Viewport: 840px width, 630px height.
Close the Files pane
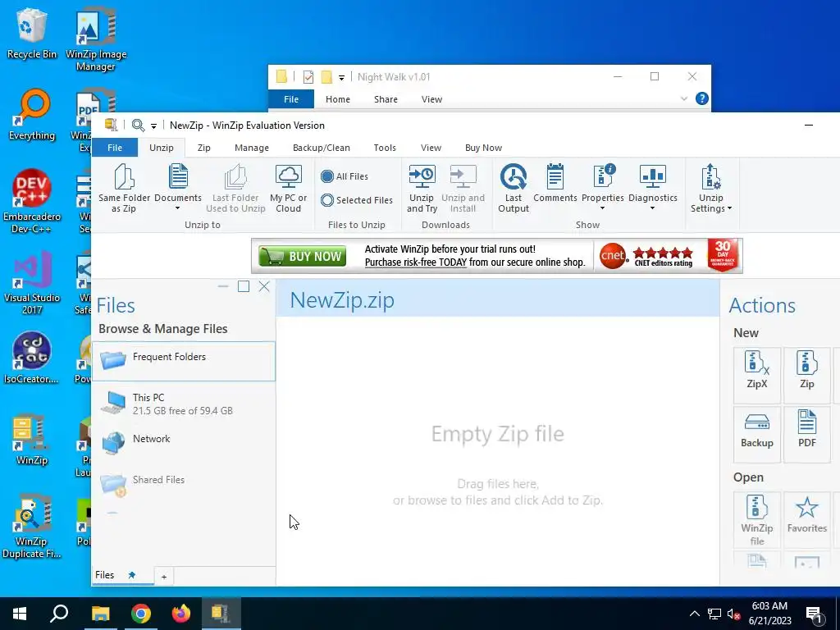[264, 286]
